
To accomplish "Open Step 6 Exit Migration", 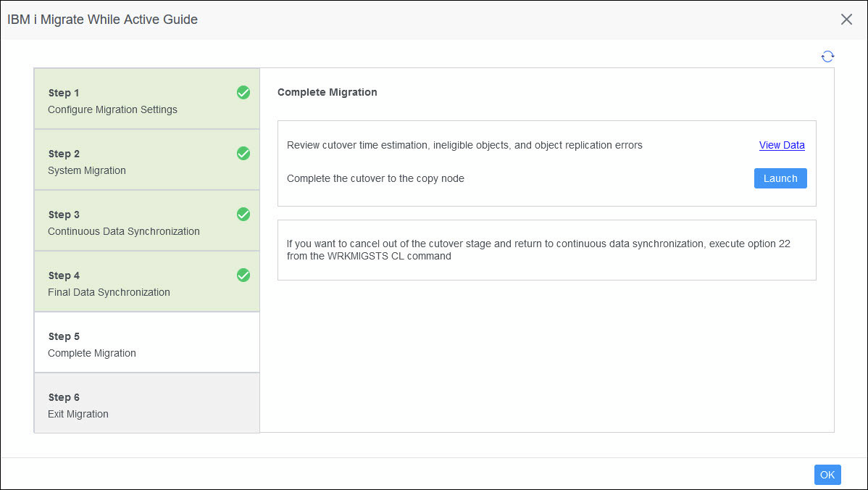I will coord(146,403).
